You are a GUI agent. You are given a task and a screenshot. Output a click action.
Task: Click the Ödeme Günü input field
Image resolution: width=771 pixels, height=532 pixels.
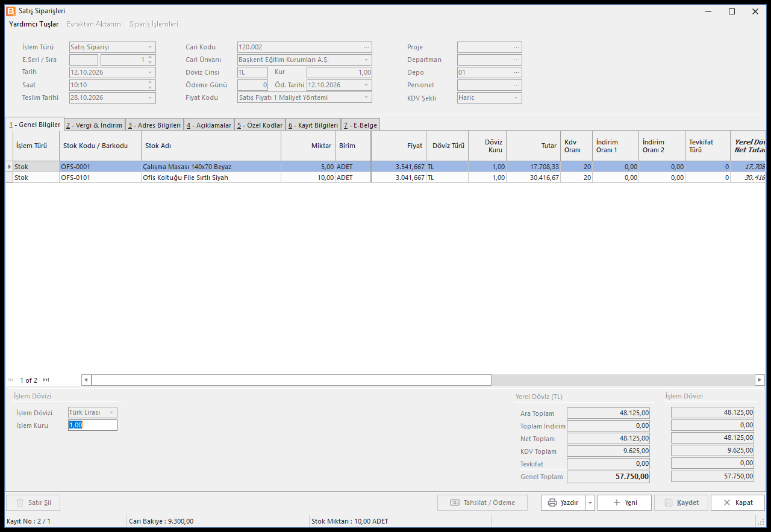point(253,85)
